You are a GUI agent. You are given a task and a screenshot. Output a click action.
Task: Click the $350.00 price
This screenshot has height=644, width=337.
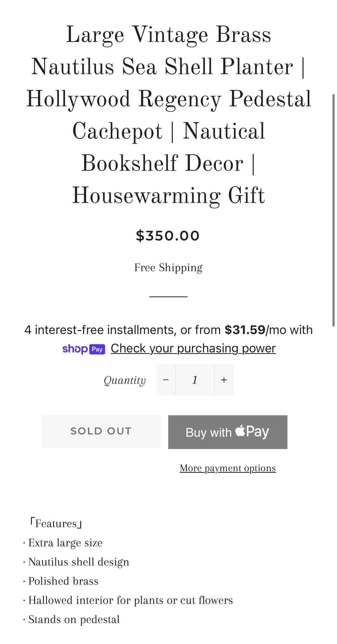tap(168, 236)
